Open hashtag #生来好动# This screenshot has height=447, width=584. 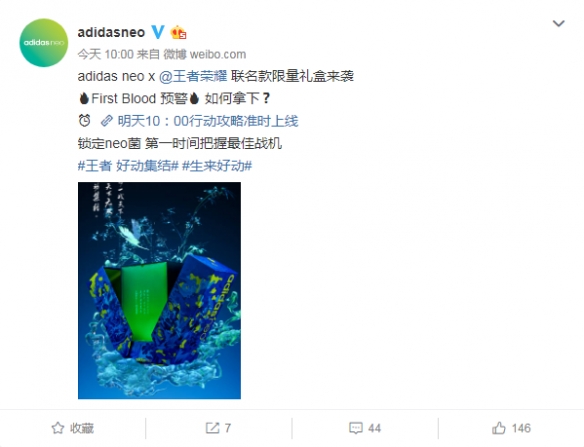[217, 166]
